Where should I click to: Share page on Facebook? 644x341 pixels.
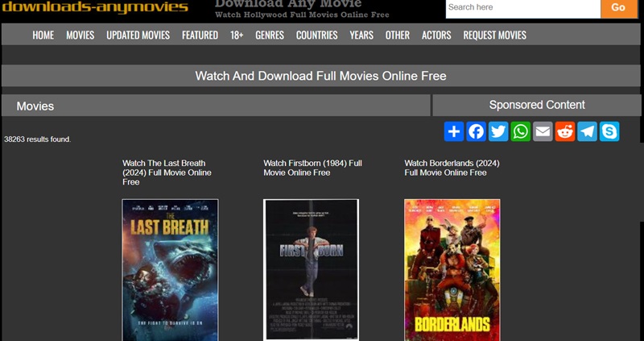click(x=476, y=131)
